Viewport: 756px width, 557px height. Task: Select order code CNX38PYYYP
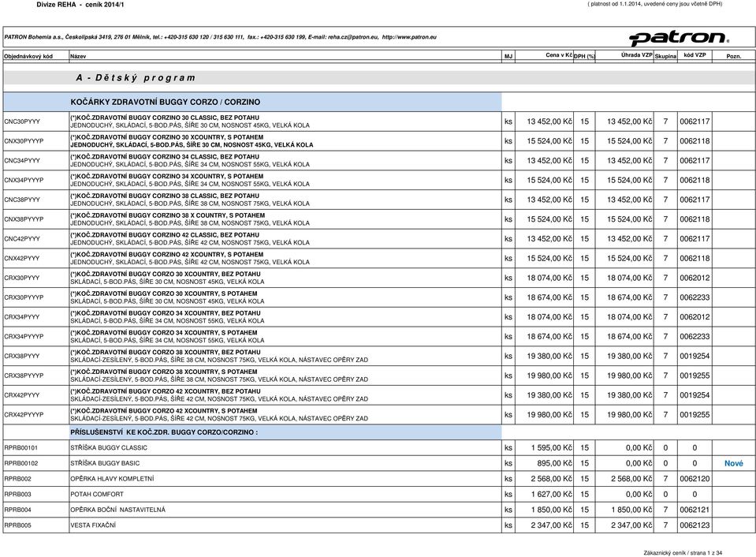pos(24,219)
